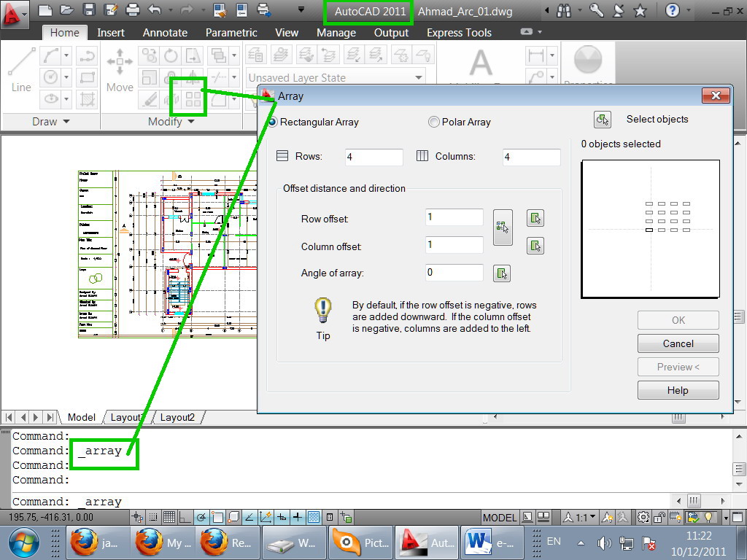Click the Column offset input field
The image size is (747, 560).
454,245
